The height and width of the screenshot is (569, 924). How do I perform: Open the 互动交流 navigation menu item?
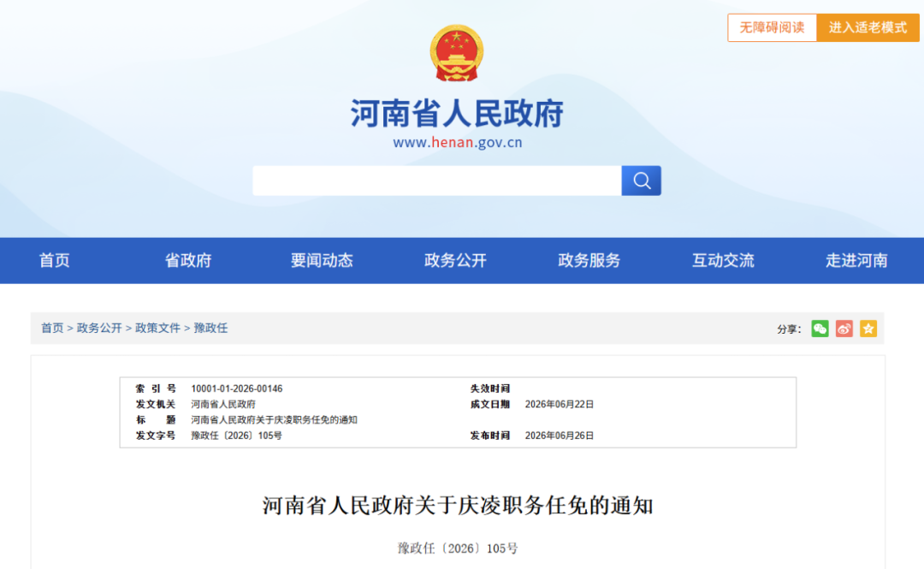723,261
